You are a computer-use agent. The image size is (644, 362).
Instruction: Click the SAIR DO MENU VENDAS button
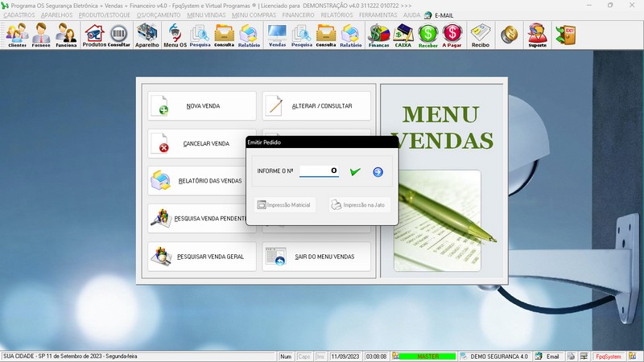point(316,257)
